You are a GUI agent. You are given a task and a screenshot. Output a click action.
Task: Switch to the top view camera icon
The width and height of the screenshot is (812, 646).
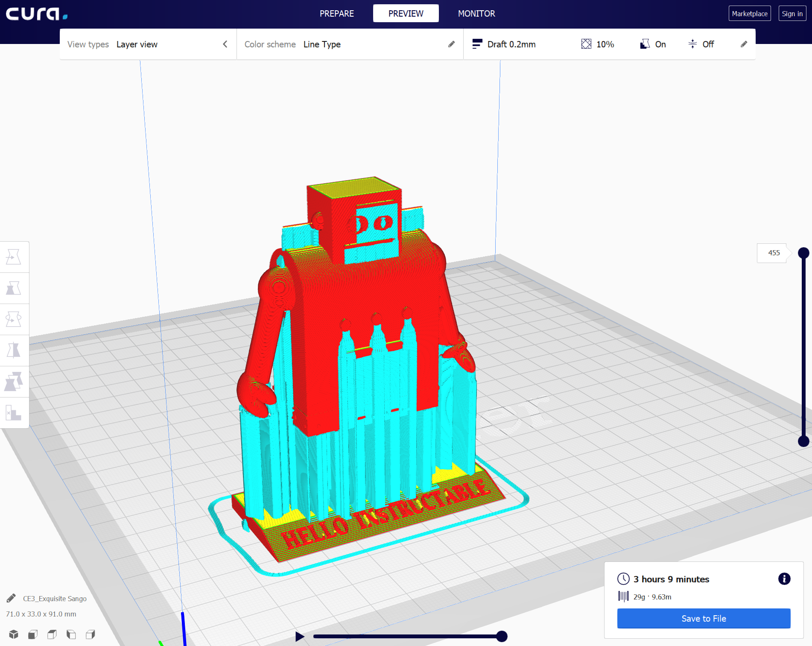[52, 634]
